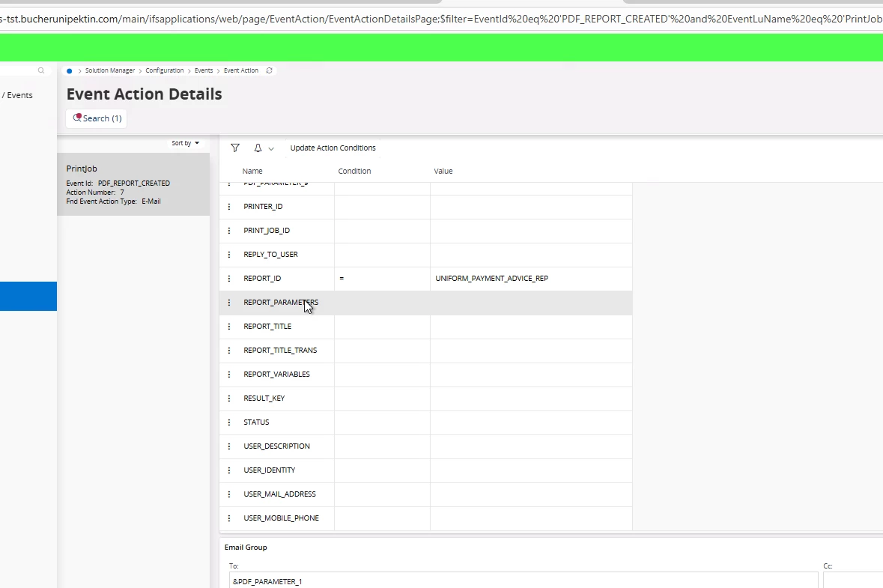
Task: Click the Search (1) button
Action: [x=97, y=118]
